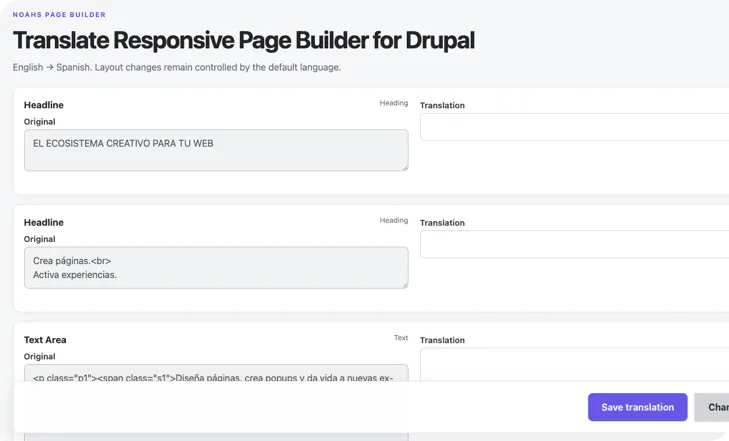Click the Save translation button
729x441 pixels.
click(637, 407)
